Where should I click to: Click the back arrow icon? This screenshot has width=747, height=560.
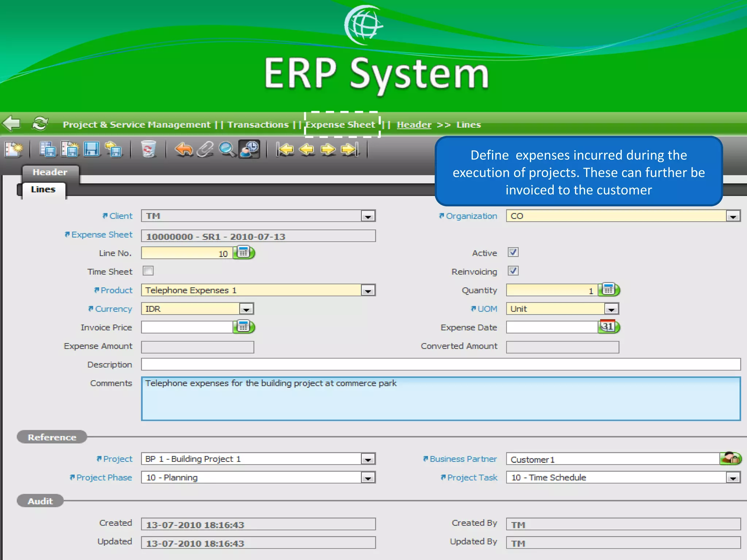coord(12,123)
